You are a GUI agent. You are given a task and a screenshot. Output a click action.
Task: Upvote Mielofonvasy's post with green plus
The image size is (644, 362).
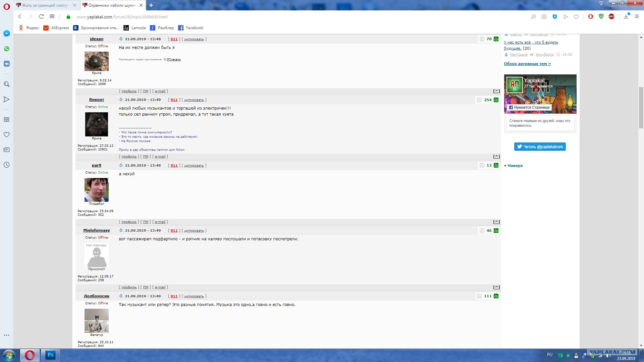tap(496, 231)
